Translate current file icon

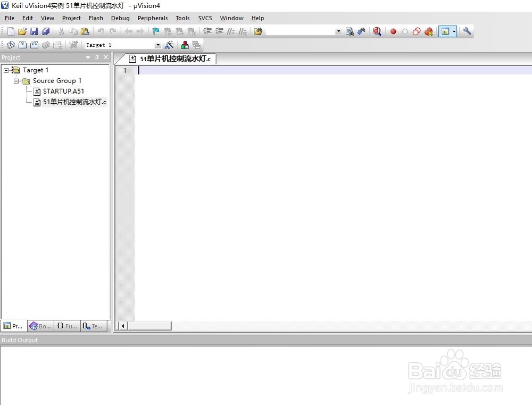point(11,45)
